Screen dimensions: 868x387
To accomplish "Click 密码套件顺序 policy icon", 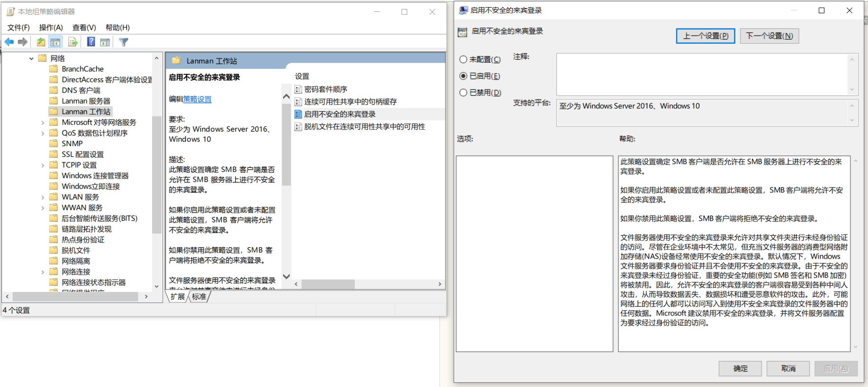I will click(x=298, y=89).
